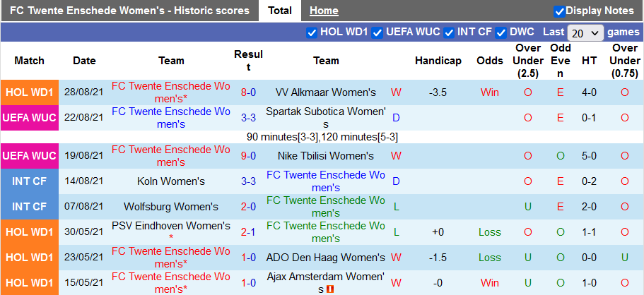Click the 9-0 score versus Nike Tbilisi
The image size is (644, 295).
click(x=248, y=156)
